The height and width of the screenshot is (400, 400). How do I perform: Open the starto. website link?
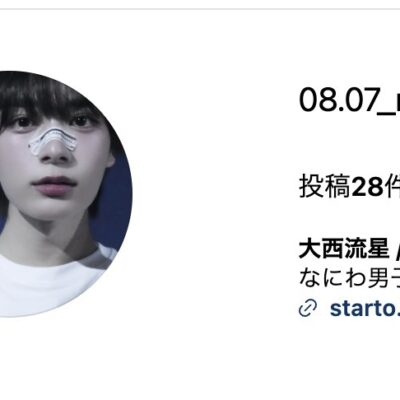(365, 309)
